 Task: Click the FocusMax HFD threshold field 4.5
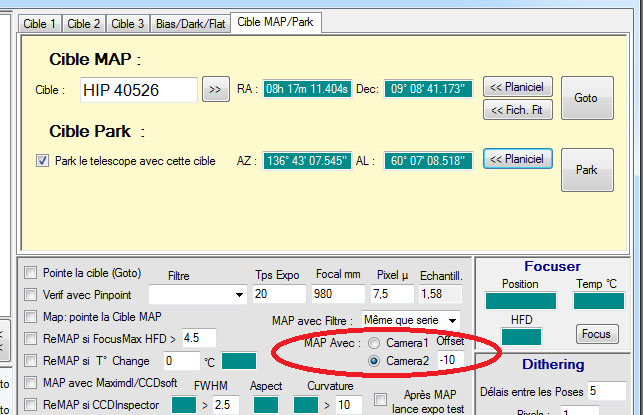coord(199,338)
